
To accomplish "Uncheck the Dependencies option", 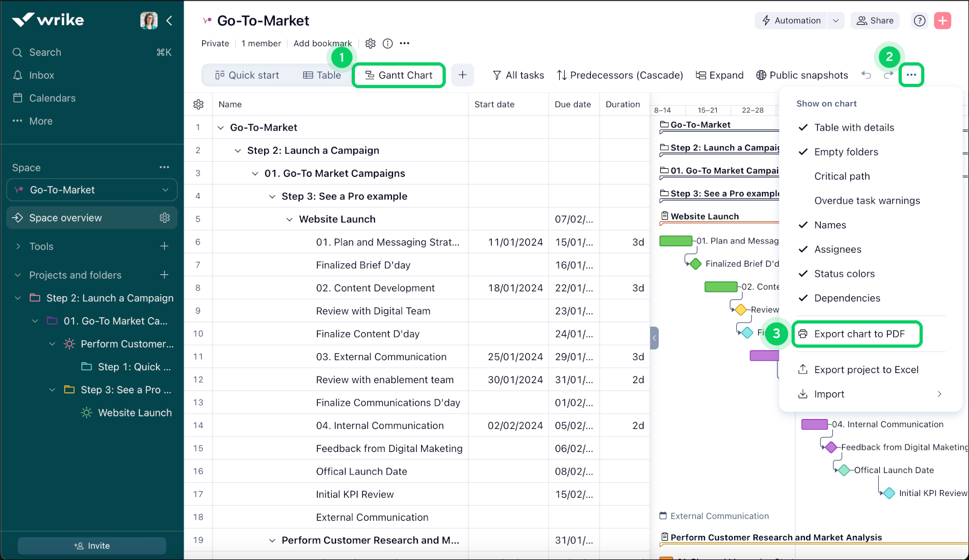I will [847, 298].
